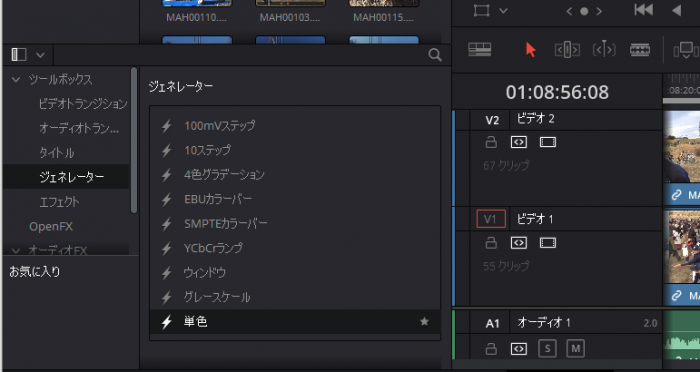Mute the オーディオ 1 track
Viewport: 700px width, 372px height.
click(x=575, y=349)
